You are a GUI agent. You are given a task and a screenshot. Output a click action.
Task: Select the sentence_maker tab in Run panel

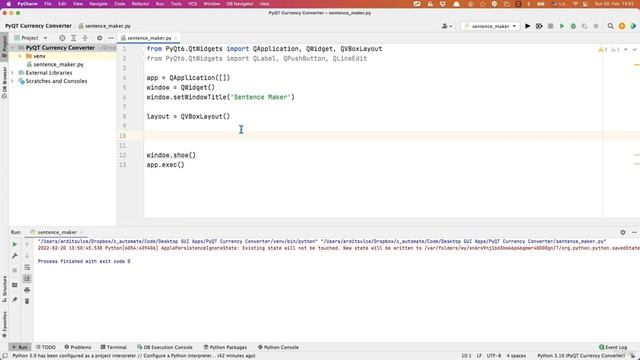pos(57,232)
